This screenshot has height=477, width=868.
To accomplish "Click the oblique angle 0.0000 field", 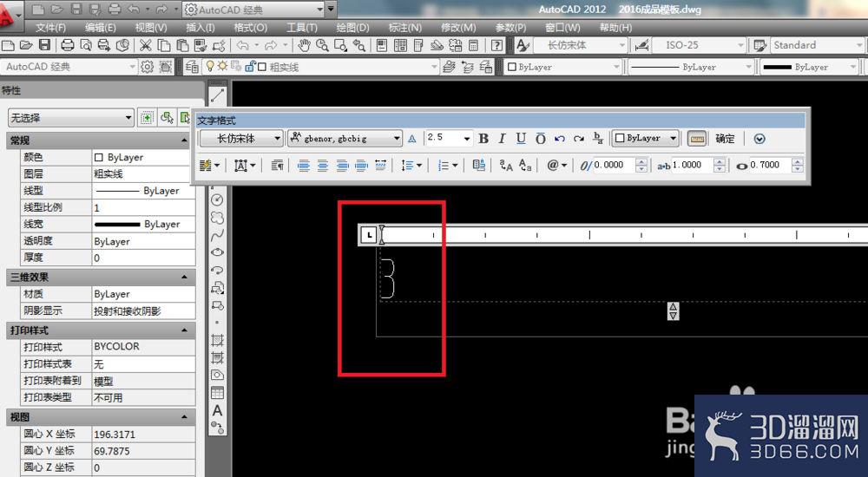I will 614,165.
